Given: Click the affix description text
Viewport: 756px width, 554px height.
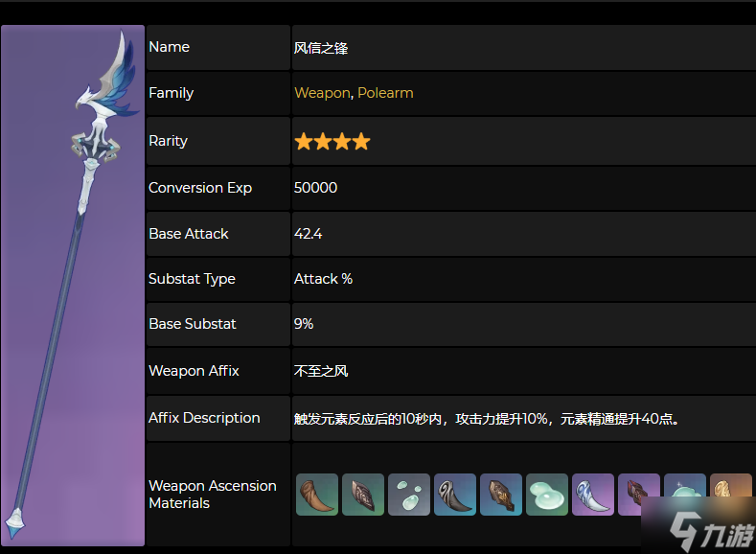Looking at the screenshot, I should 487,418.
